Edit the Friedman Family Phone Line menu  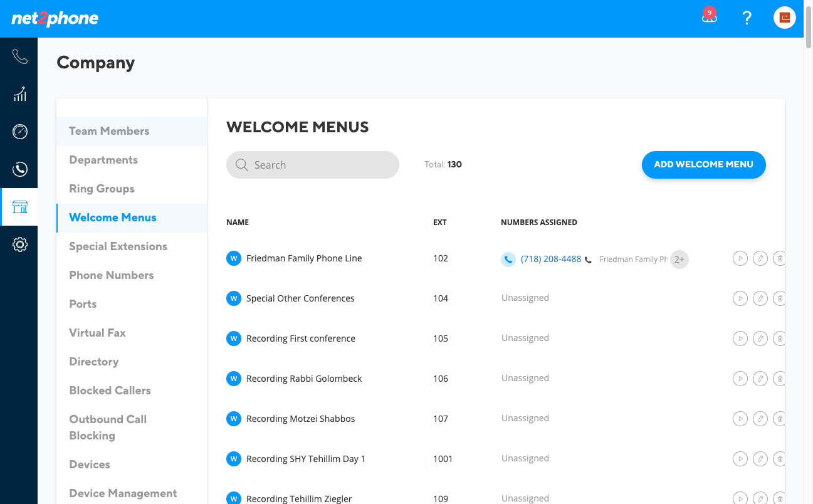tap(760, 258)
